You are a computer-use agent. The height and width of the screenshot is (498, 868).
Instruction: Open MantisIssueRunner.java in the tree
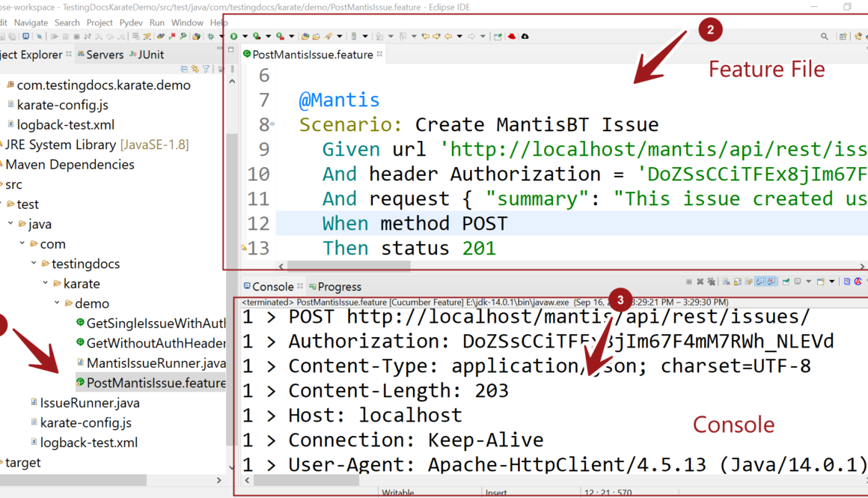click(x=156, y=363)
